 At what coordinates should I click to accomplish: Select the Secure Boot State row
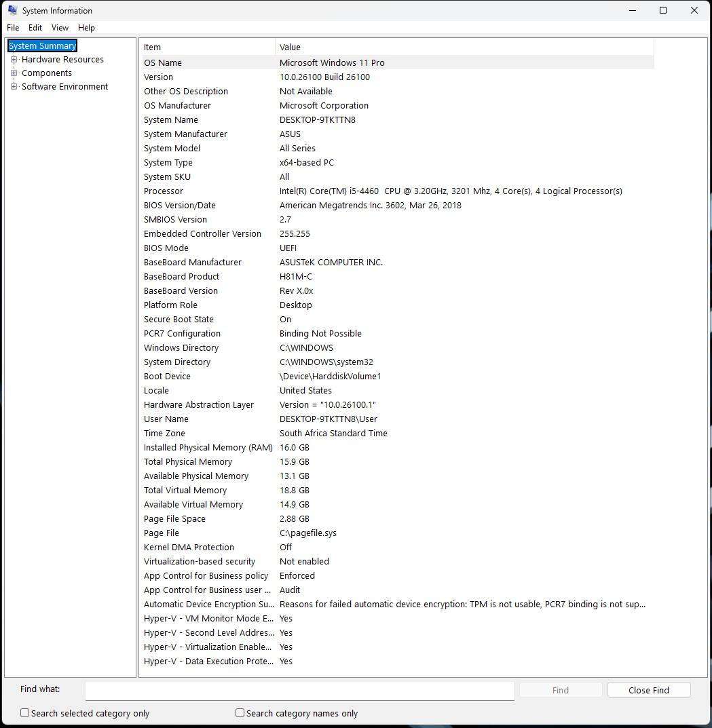(x=179, y=320)
